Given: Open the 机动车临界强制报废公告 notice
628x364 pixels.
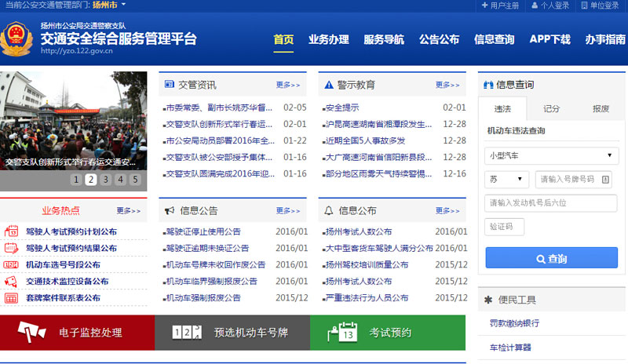Looking at the screenshot, I should click(211, 281).
